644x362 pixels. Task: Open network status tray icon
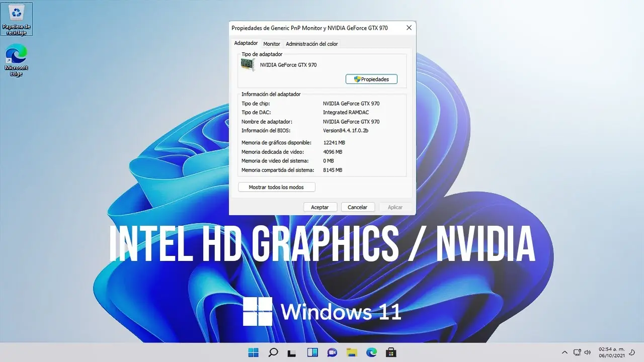pyautogui.click(x=577, y=352)
